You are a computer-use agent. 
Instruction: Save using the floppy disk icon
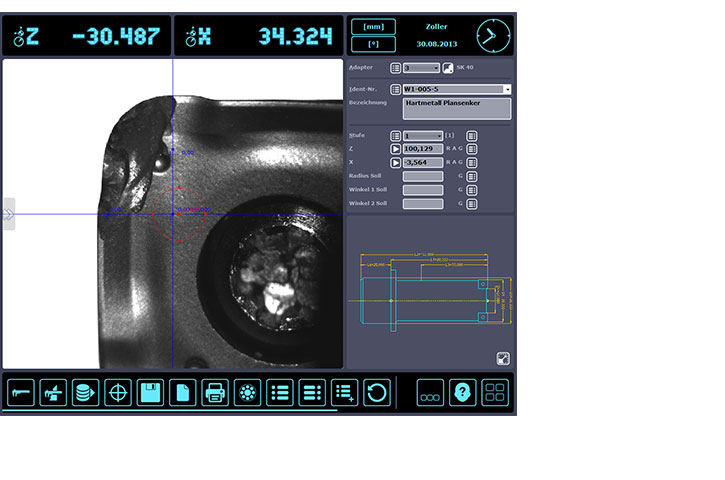click(x=150, y=392)
